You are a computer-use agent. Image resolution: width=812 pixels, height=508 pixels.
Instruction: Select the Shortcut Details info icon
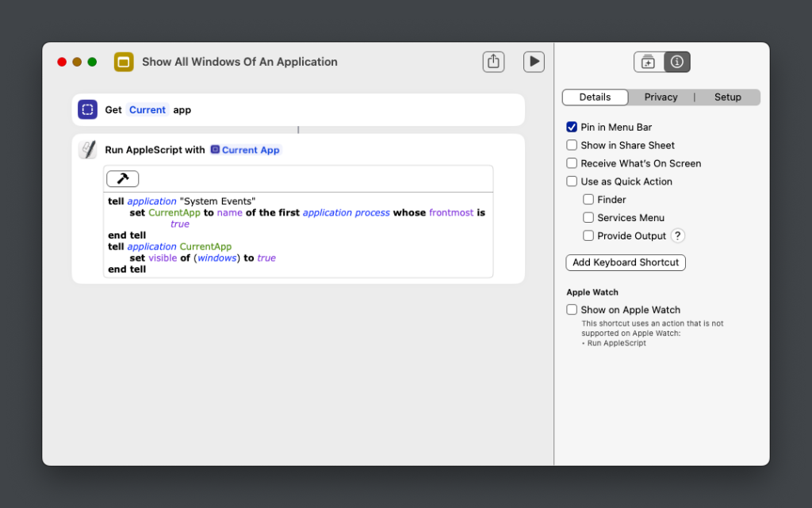pyautogui.click(x=676, y=62)
